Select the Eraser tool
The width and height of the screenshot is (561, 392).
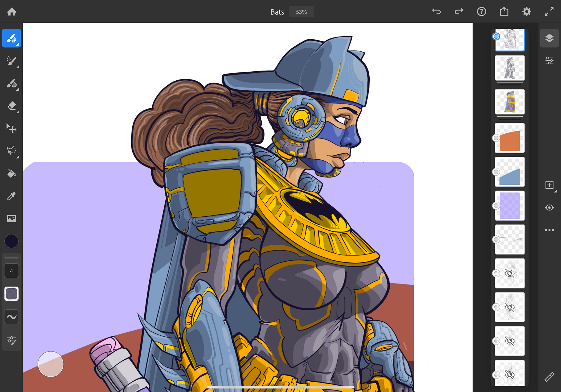(11, 106)
